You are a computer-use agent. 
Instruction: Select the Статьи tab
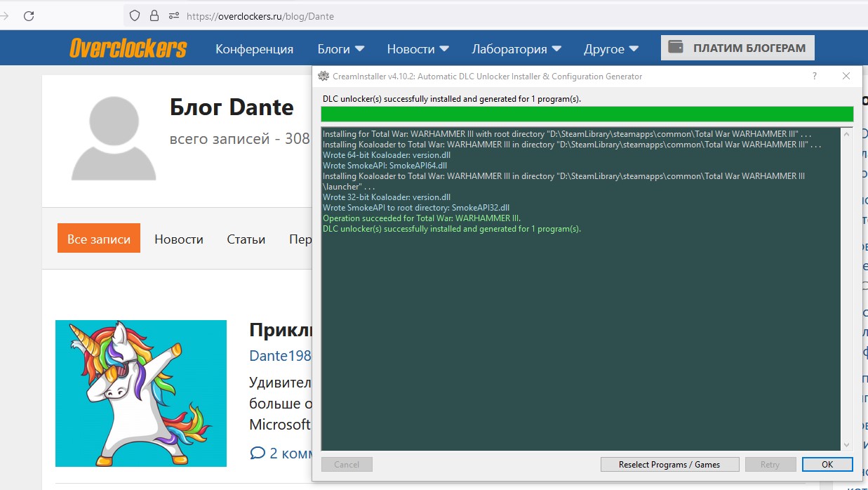246,239
